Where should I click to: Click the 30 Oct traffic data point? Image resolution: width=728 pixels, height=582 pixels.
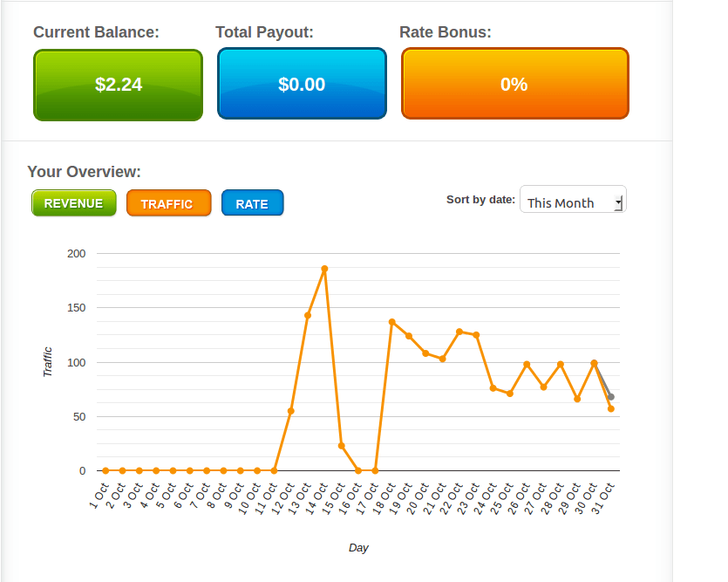(595, 363)
